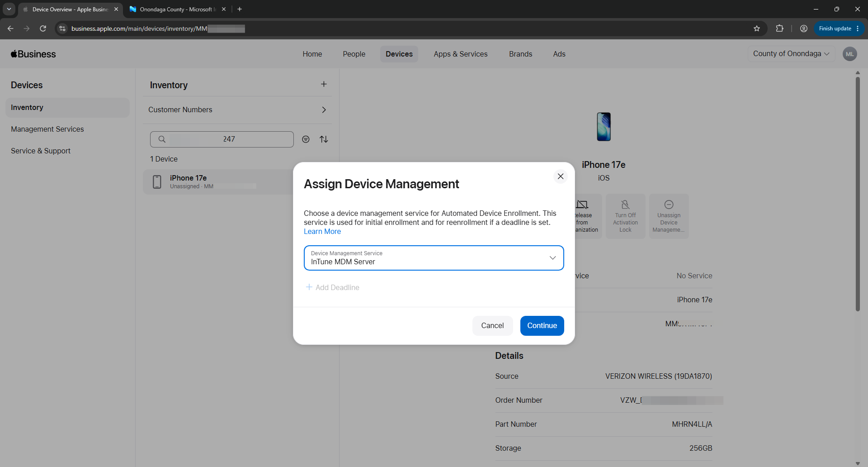Switch to Onondaga County Microsoft tab
This screenshot has width=868, height=467.
click(x=177, y=9)
